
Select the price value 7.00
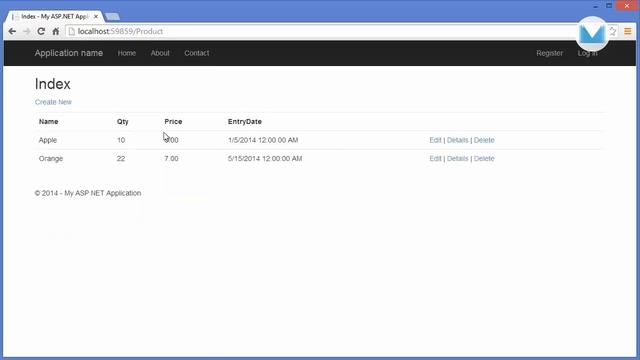(171, 158)
